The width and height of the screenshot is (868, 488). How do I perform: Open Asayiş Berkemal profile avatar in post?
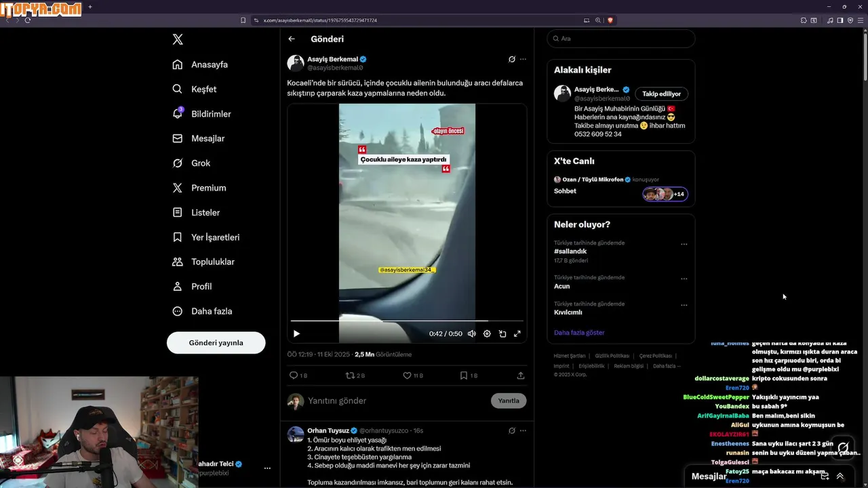click(296, 63)
